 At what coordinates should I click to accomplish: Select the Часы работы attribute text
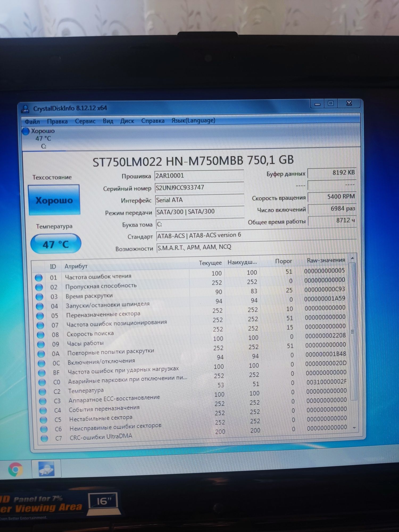point(85,343)
